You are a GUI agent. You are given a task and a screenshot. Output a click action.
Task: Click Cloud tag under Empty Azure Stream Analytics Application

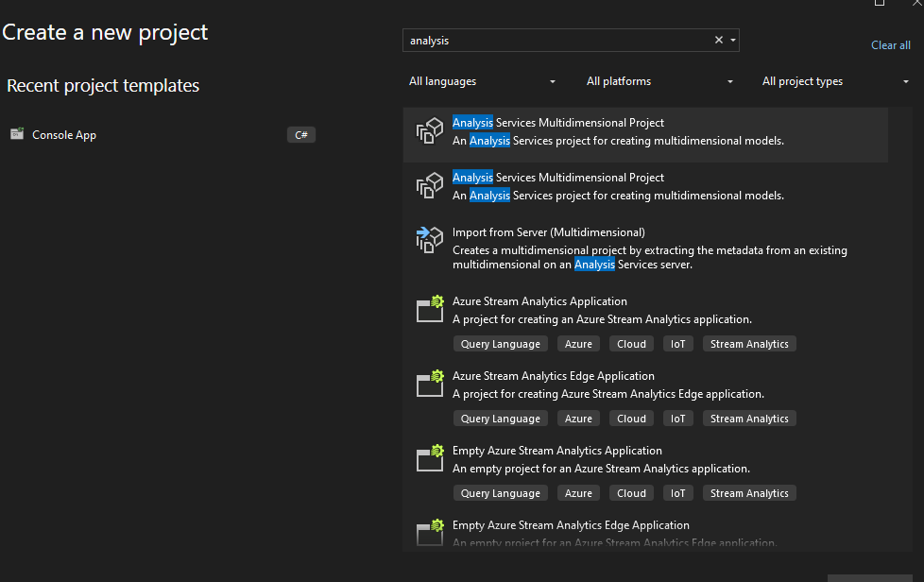pyautogui.click(x=631, y=493)
